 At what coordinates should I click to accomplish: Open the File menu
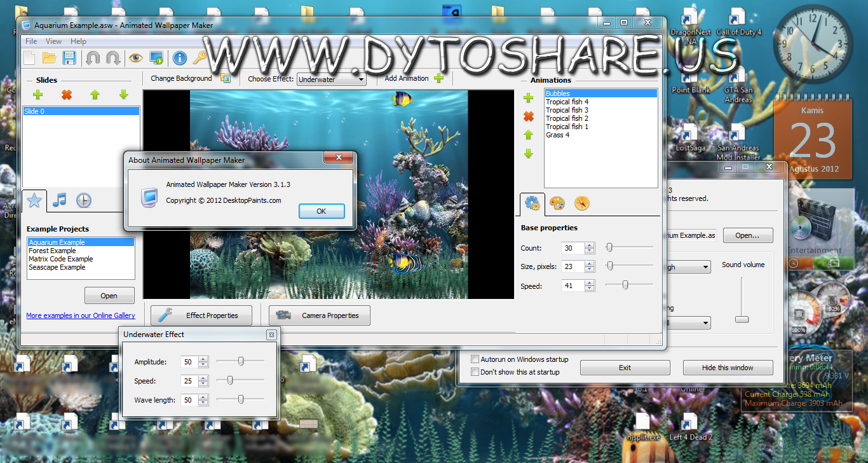click(31, 41)
